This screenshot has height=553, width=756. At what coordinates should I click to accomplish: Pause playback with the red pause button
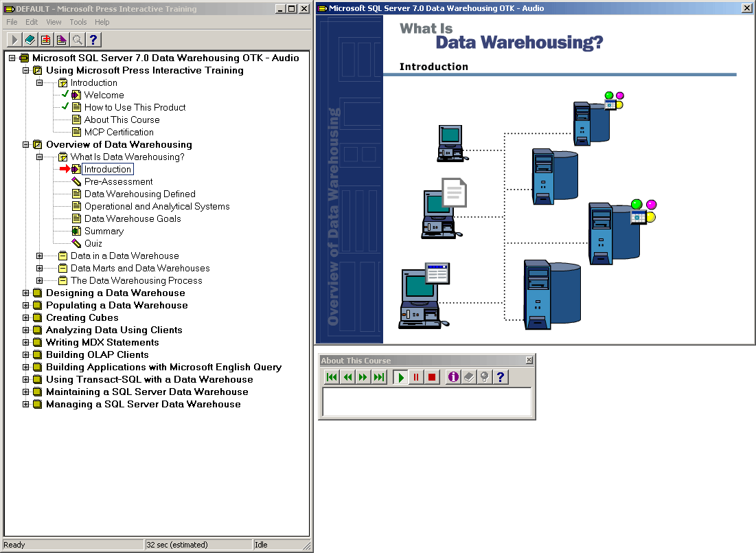pyautogui.click(x=416, y=377)
